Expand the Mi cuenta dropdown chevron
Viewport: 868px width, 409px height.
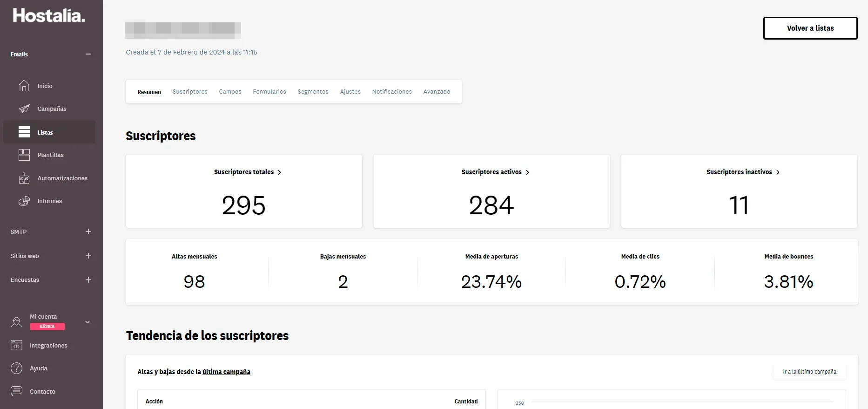(x=87, y=322)
